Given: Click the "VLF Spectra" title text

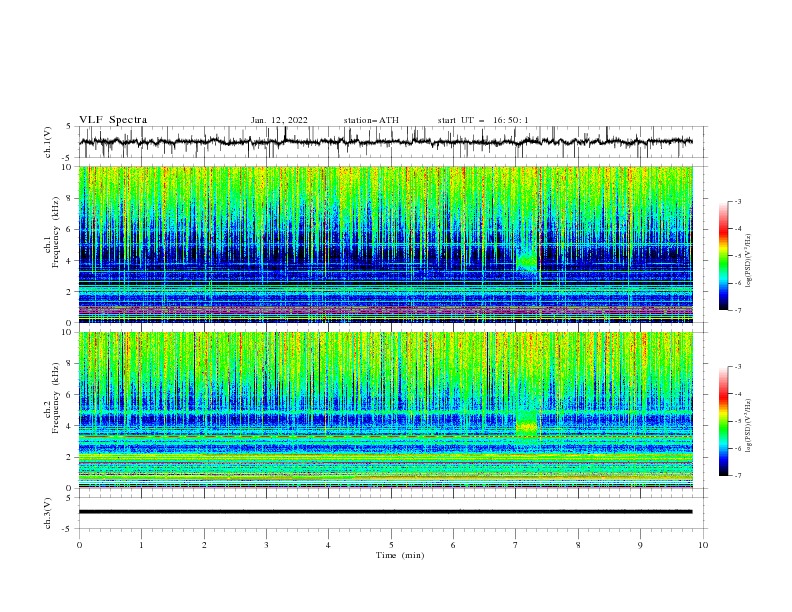Looking at the screenshot, I should click(113, 120).
